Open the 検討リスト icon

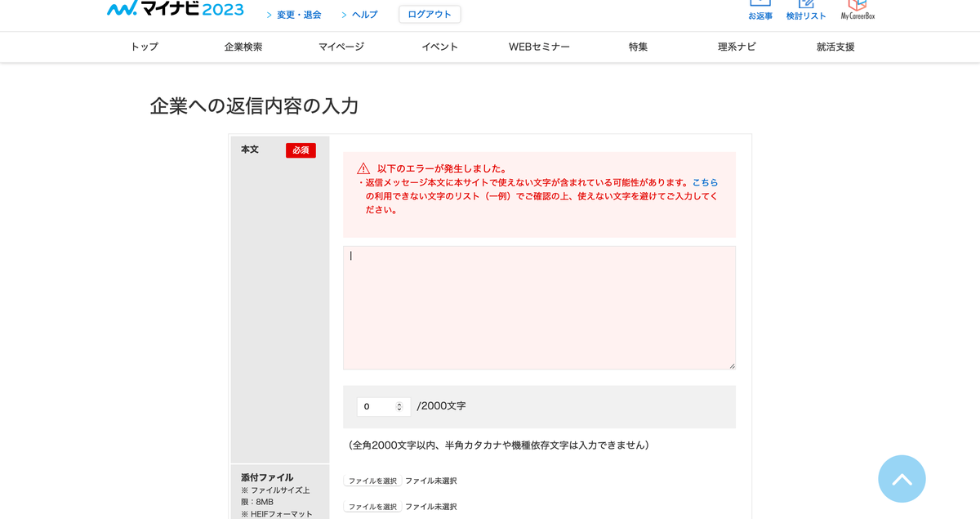(806, 10)
